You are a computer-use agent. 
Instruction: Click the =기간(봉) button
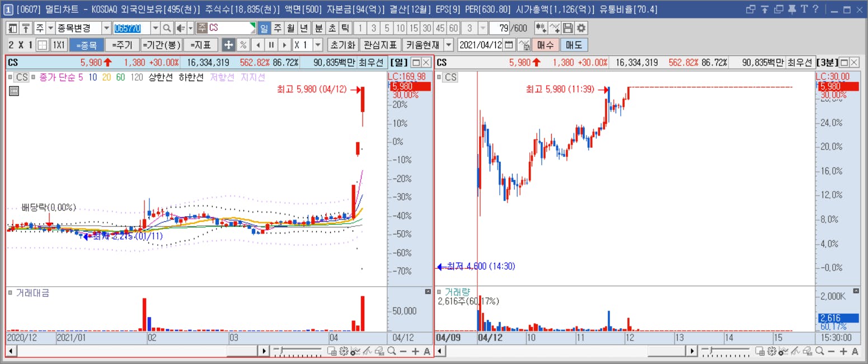pyautogui.click(x=161, y=45)
